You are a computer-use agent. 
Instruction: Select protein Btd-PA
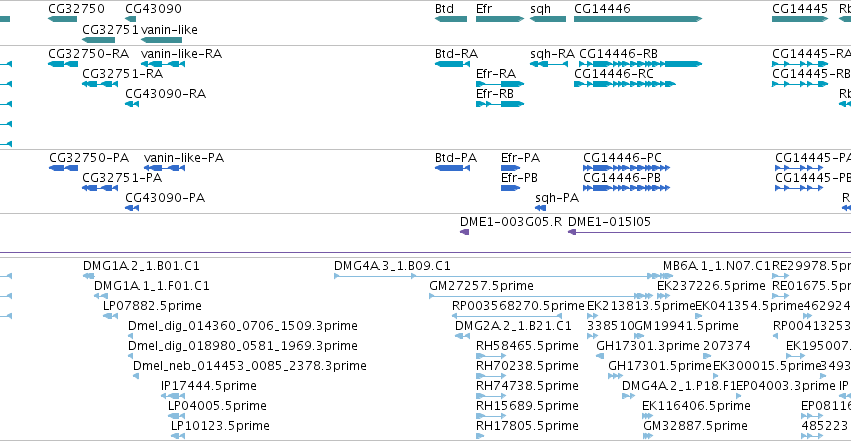(x=452, y=168)
